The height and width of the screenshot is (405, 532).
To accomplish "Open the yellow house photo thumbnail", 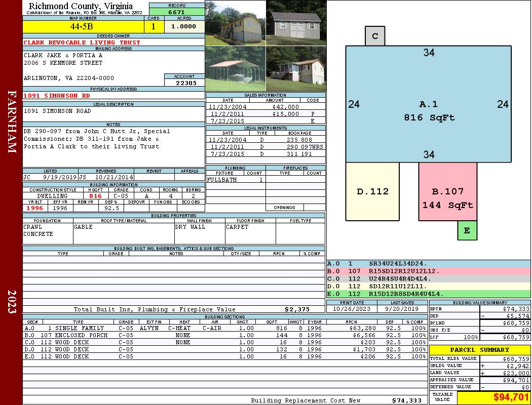I will [235, 23].
